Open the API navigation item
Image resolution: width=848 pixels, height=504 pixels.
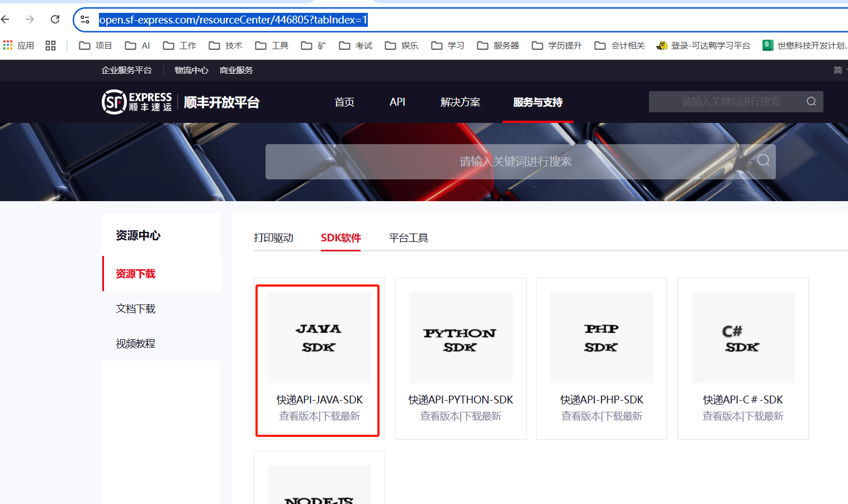(x=397, y=102)
